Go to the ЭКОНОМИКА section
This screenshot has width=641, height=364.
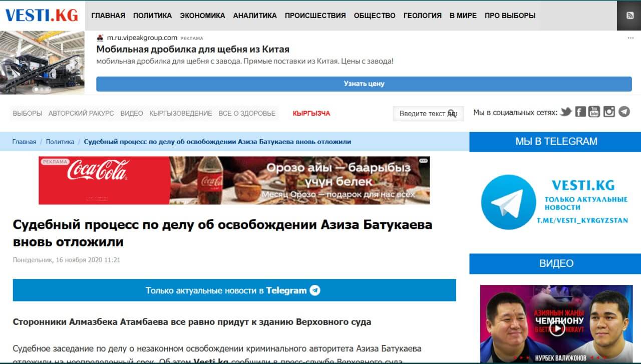pos(202,16)
